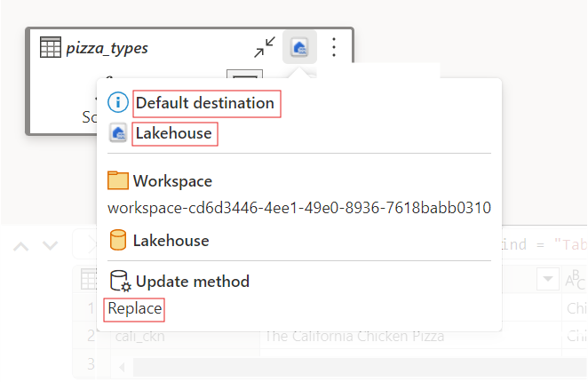Screen dimensions: 588x382
Task: Click the table icon next to pizza_types
Action: pos(51,47)
